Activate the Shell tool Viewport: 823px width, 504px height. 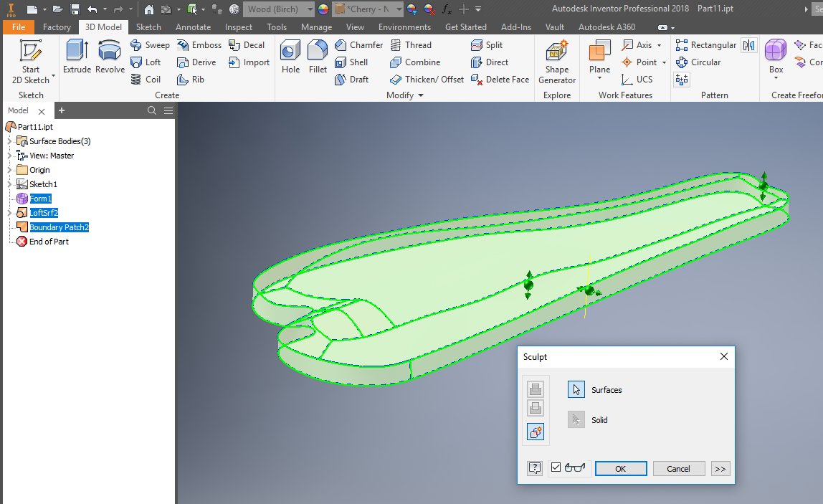point(352,62)
